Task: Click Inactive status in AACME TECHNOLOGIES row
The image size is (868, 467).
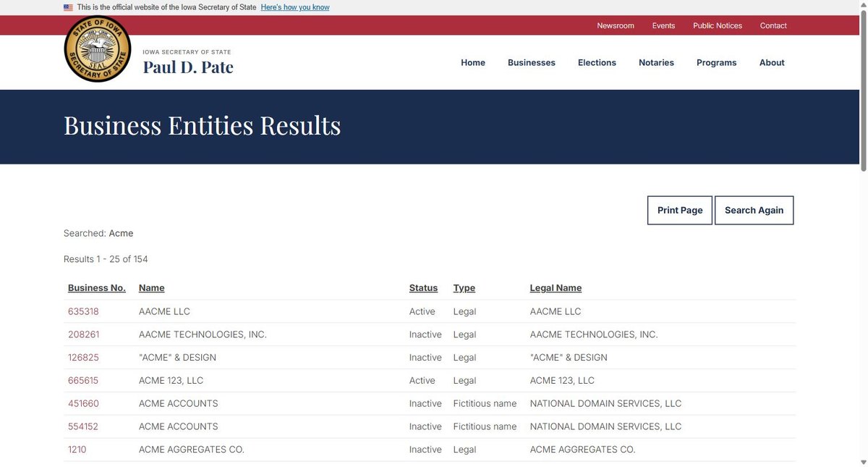Action: coord(425,335)
